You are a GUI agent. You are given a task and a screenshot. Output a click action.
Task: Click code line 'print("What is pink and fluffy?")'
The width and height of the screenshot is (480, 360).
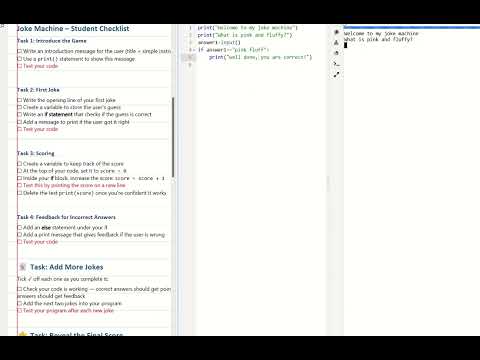245,35
